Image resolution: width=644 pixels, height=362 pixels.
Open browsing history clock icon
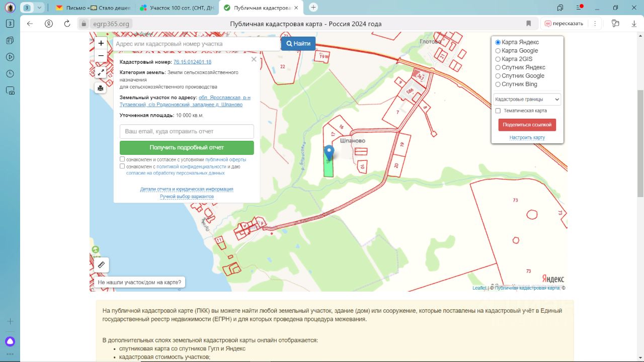click(x=10, y=73)
